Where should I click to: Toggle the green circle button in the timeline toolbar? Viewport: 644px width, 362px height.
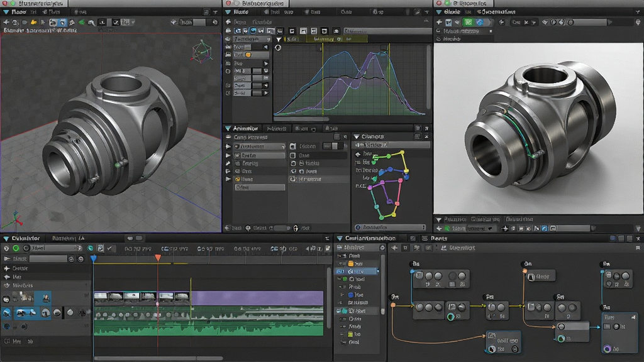point(16,248)
